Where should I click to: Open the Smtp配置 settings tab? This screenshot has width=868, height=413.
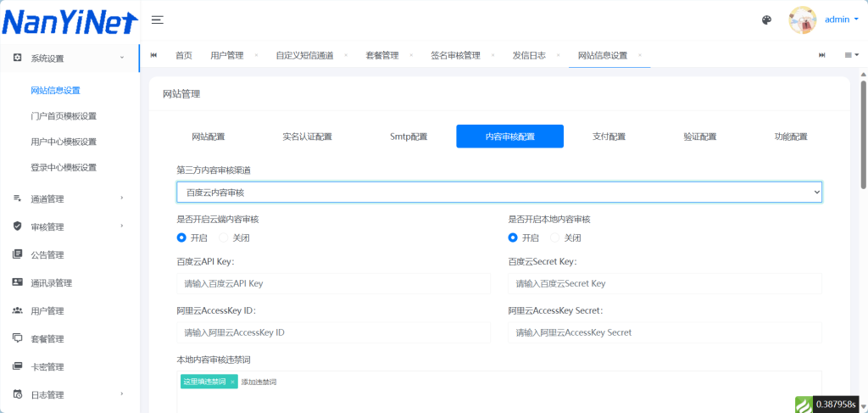coord(409,137)
